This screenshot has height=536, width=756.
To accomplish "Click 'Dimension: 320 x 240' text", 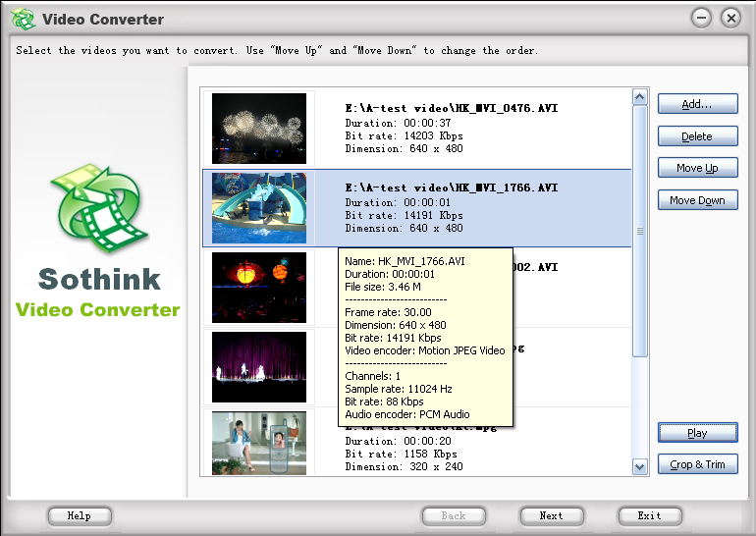I will [x=404, y=466].
